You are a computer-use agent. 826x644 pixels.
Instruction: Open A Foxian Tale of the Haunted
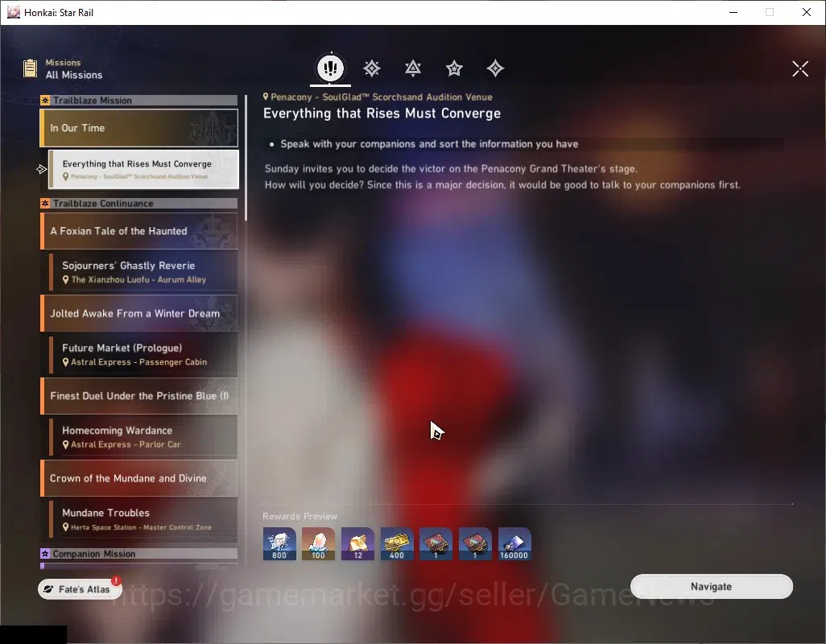pyautogui.click(x=139, y=231)
